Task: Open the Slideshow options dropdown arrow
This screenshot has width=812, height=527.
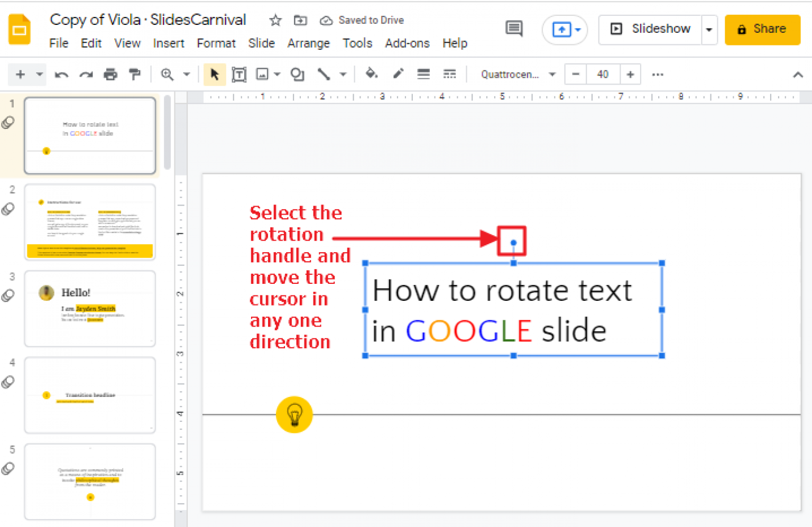Action: point(709,30)
